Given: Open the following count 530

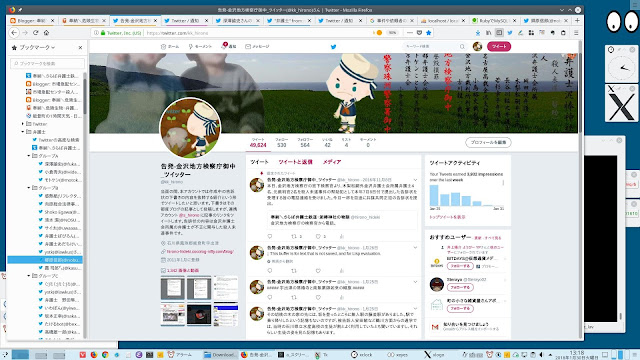Looking at the screenshot, I should click(x=282, y=142).
